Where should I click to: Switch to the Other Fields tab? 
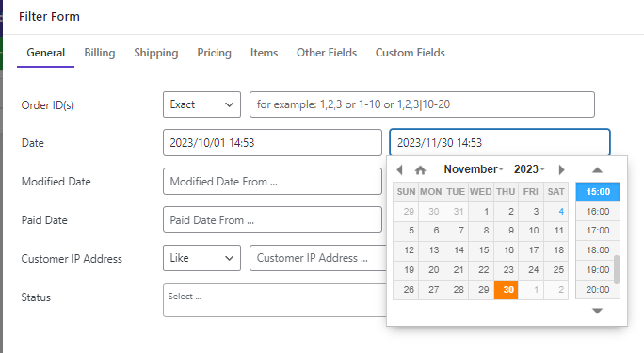(x=327, y=53)
